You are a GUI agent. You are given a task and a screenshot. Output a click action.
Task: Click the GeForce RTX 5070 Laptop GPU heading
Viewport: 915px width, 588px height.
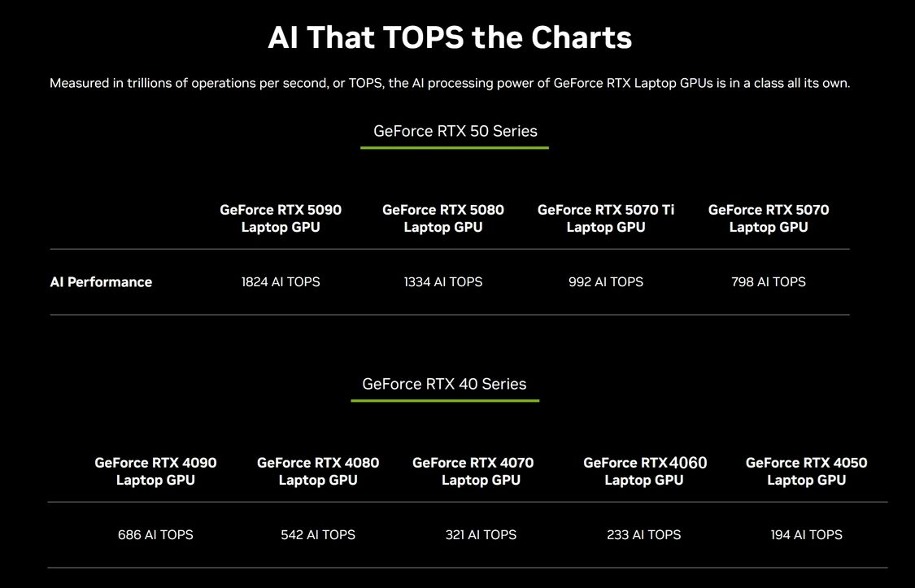coord(769,218)
